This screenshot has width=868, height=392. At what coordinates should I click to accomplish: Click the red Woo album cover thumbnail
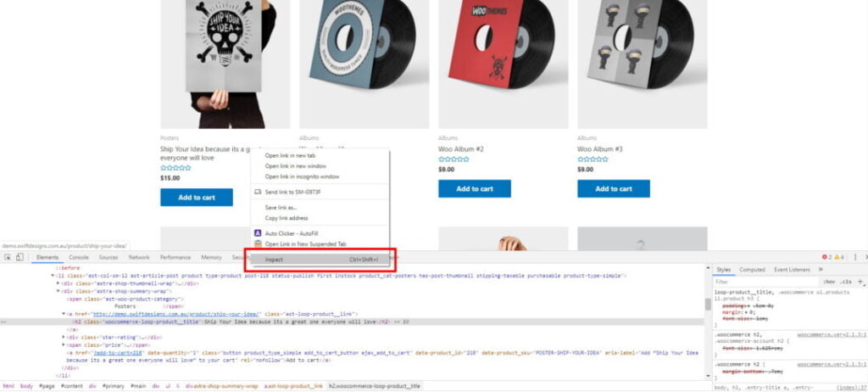pos(503,59)
